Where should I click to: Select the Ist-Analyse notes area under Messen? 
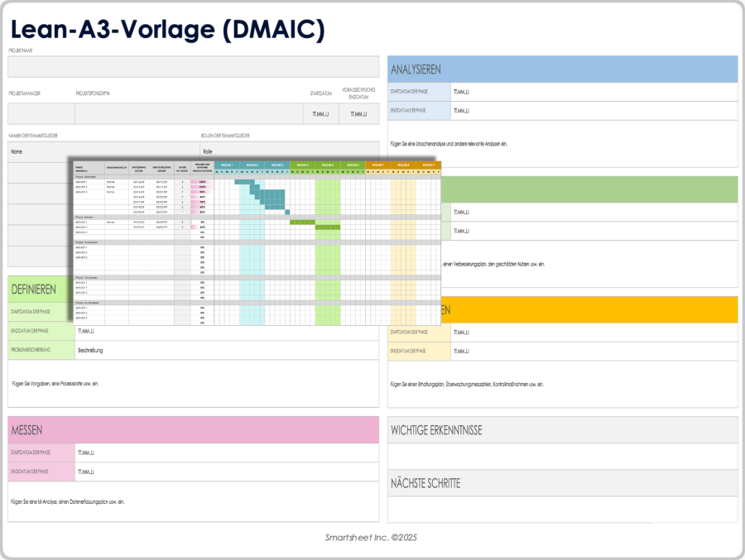tap(194, 501)
